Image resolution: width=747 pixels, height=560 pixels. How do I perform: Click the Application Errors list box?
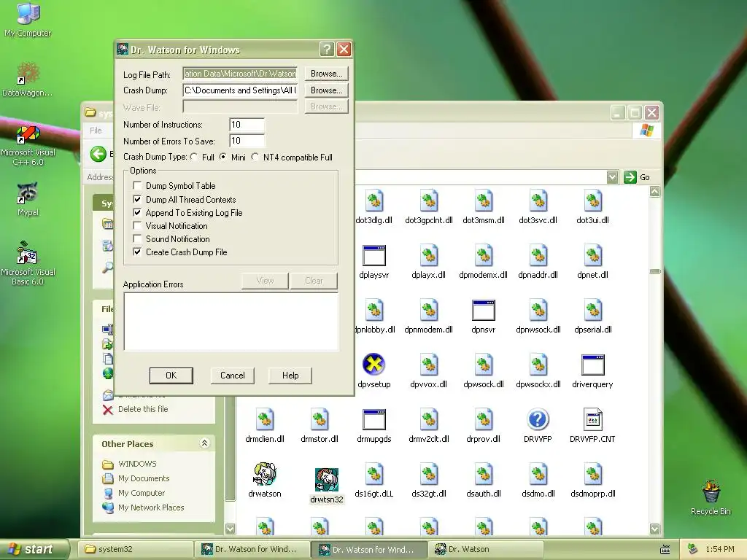click(231, 322)
